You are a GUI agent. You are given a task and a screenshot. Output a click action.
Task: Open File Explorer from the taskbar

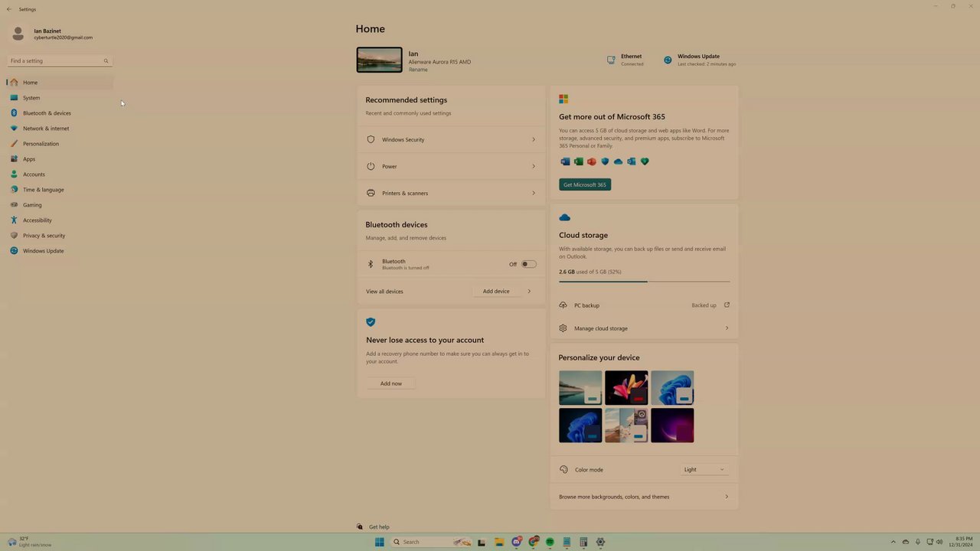[x=498, y=542]
